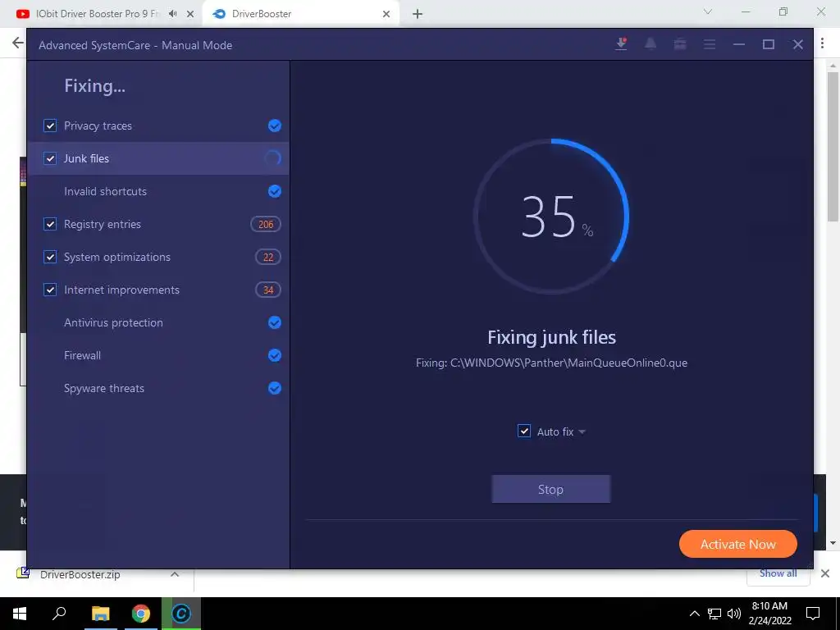This screenshot has width=840, height=630.
Task: Click the Internet improvements 34 count badge
Action: pyautogui.click(x=268, y=290)
